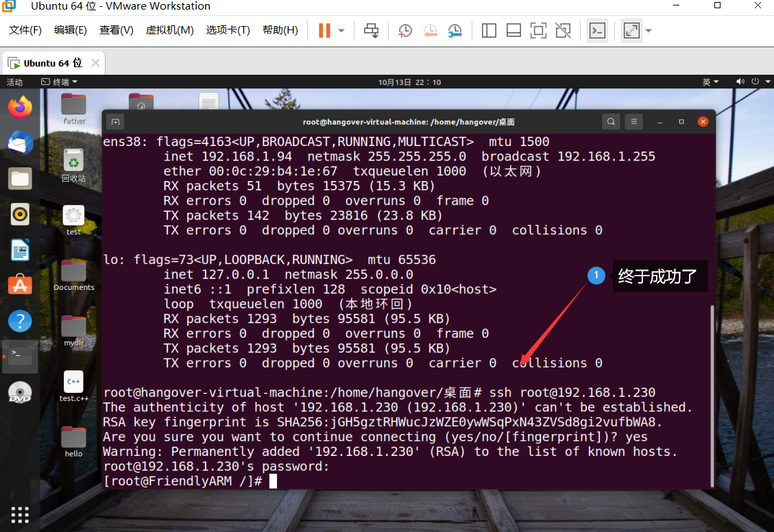Image resolution: width=774 pixels, height=532 pixels.
Task: Toggle the virtual machine thumbnail bar
Action: (513, 30)
